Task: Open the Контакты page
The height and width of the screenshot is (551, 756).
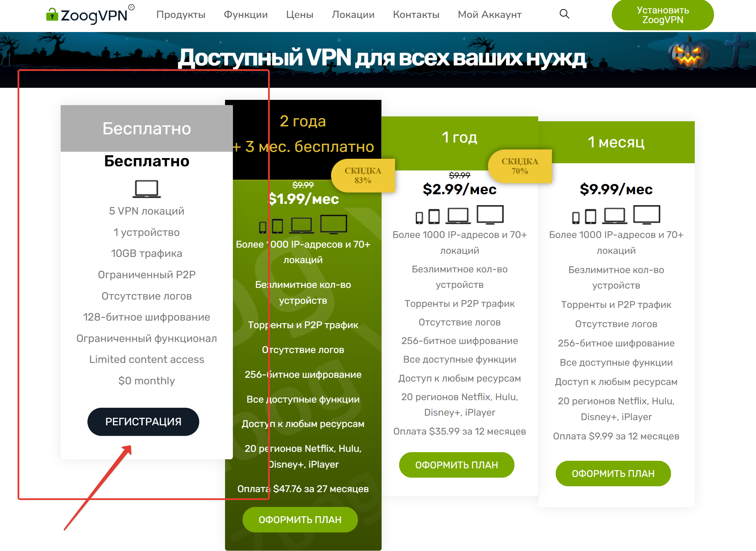Action: click(416, 14)
